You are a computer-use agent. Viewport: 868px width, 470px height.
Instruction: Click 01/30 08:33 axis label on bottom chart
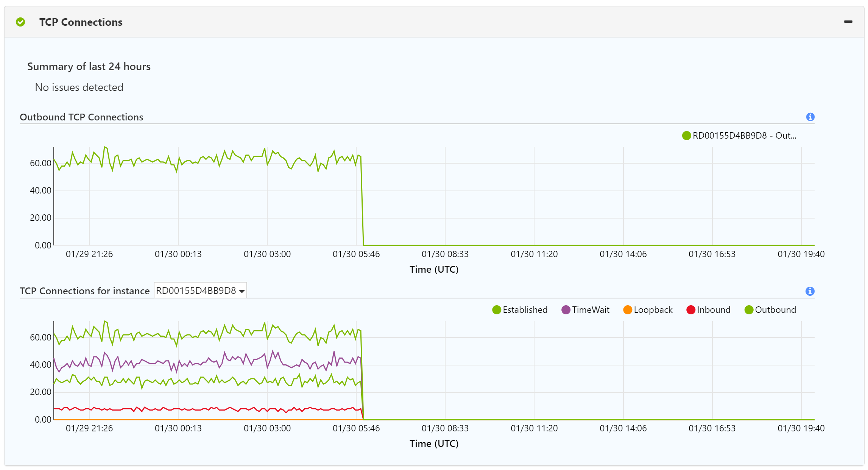click(x=445, y=428)
